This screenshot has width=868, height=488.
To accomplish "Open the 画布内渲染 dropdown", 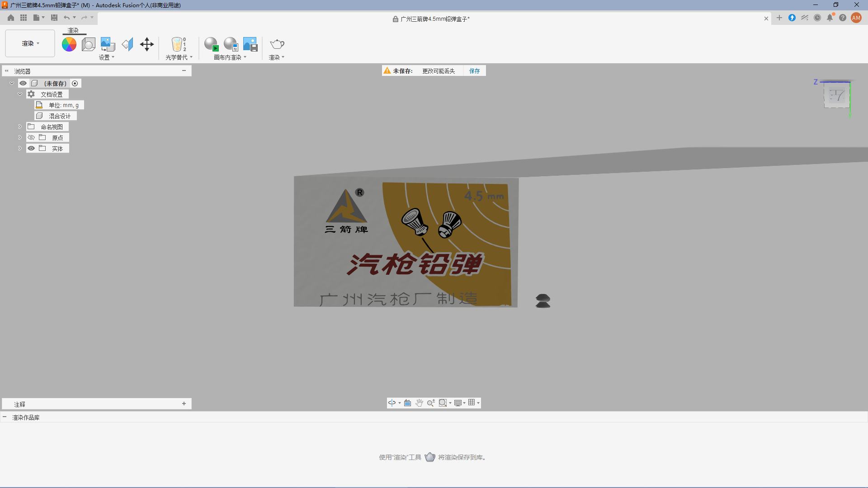I will pyautogui.click(x=230, y=57).
